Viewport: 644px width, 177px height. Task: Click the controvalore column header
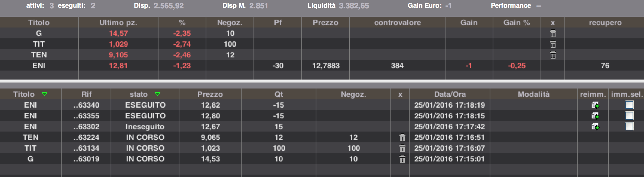[397, 23]
